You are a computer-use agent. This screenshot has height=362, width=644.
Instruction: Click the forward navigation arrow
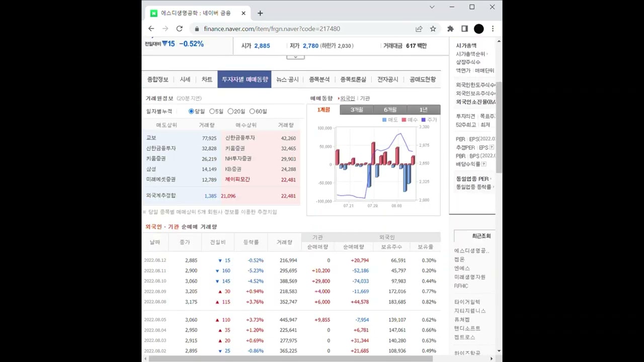(x=165, y=29)
